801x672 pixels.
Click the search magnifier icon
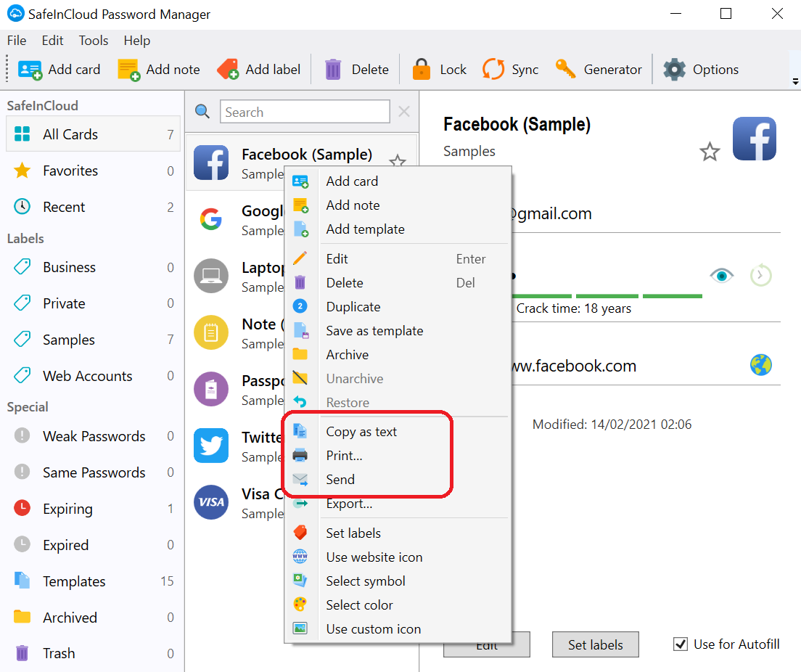coord(202,112)
